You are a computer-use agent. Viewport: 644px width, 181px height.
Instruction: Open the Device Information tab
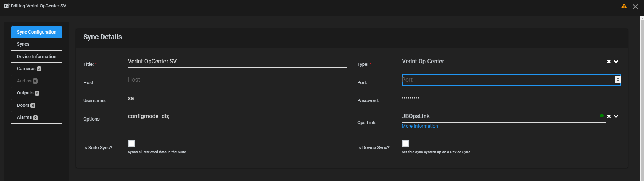pos(37,57)
